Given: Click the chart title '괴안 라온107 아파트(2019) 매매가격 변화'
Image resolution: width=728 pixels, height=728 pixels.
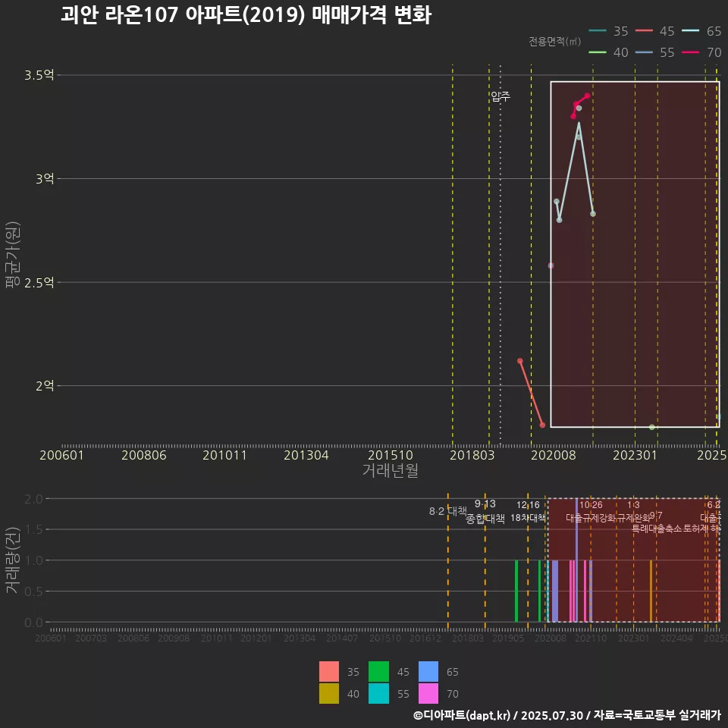Looking at the screenshot, I should [246, 15].
